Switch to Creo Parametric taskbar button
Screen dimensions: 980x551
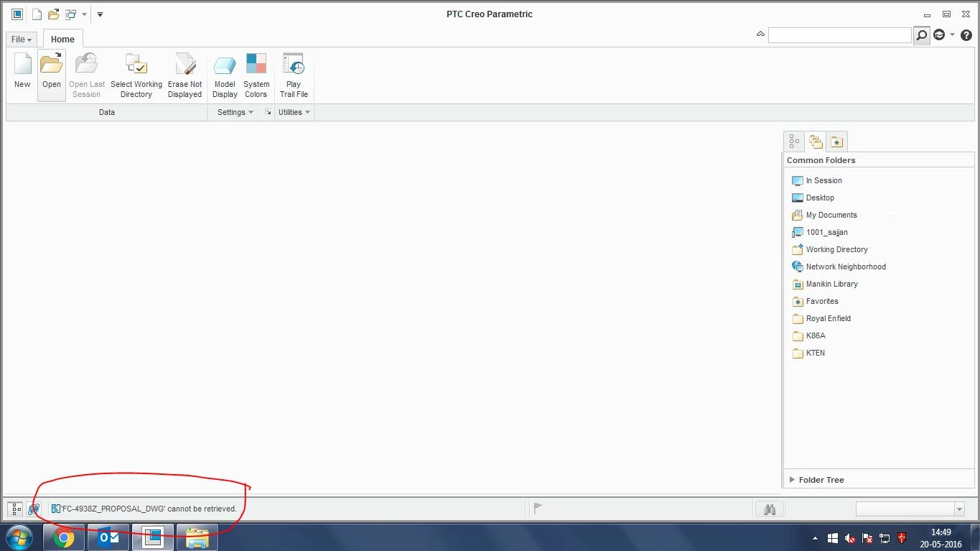[152, 537]
